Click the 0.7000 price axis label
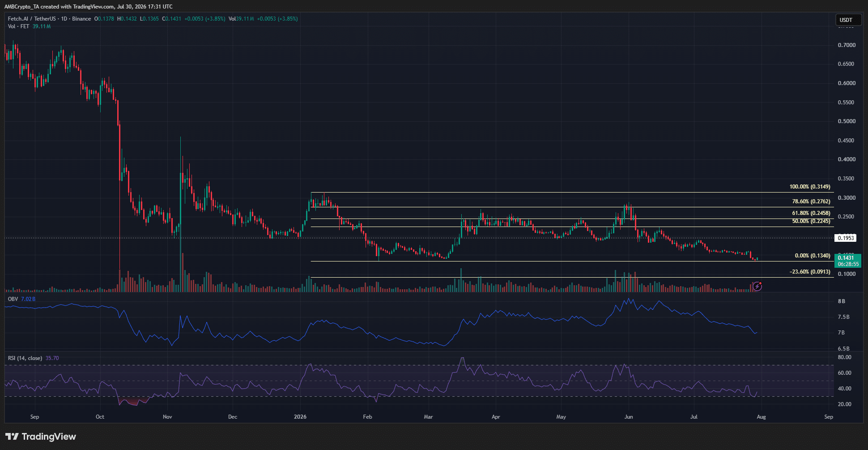 point(847,45)
